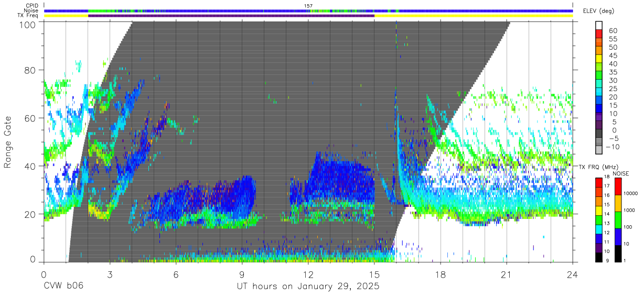
Task: Click the '3' tick on the UT hours axis
Action: [x=110, y=274]
